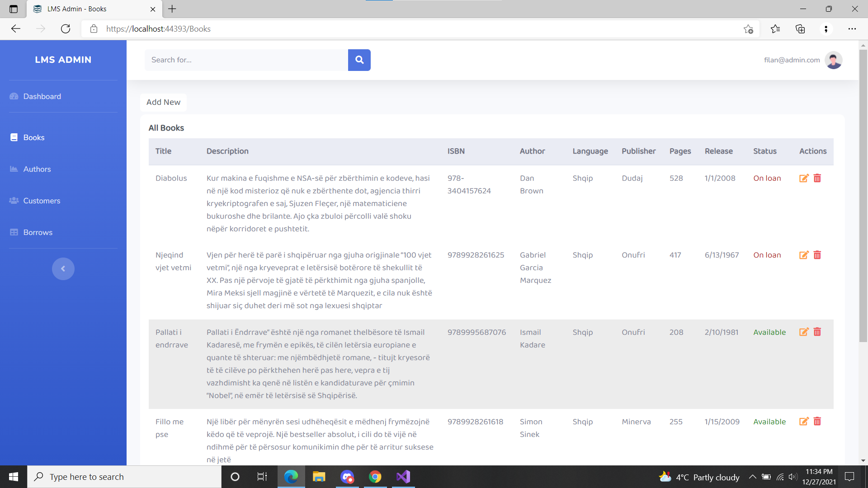Image resolution: width=868 pixels, height=488 pixels.
Task: Open the user avatar profile picture
Action: (833, 60)
